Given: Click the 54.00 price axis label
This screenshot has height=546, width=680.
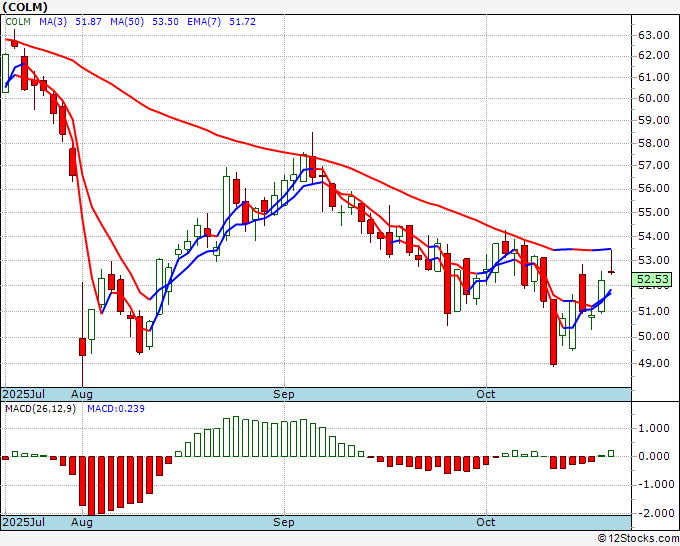Looking at the screenshot, I should (654, 236).
